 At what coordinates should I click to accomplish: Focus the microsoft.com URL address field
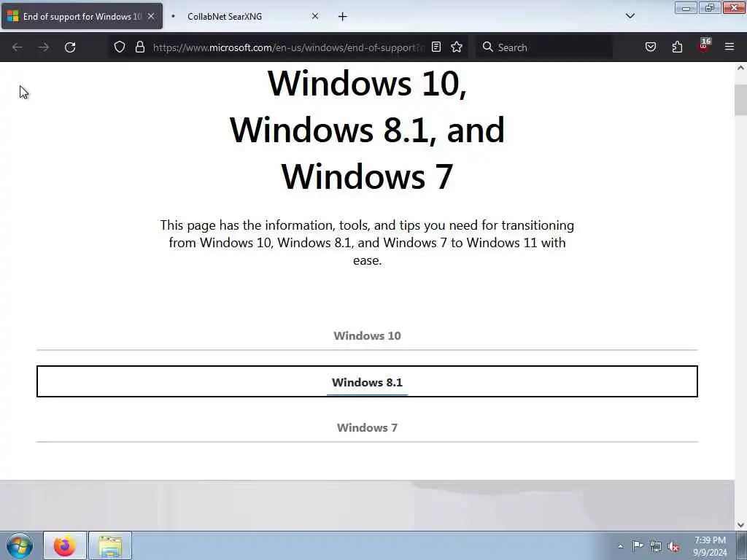coord(288,47)
